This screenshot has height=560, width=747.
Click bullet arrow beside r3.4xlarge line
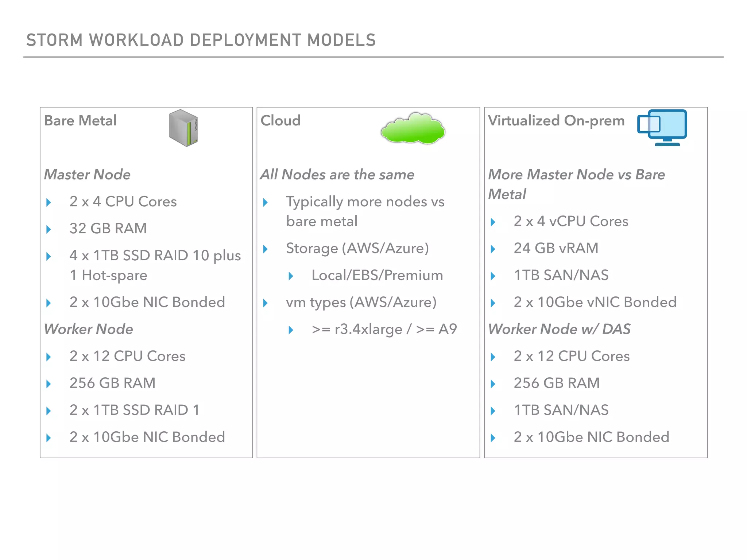pyautogui.click(x=291, y=330)
